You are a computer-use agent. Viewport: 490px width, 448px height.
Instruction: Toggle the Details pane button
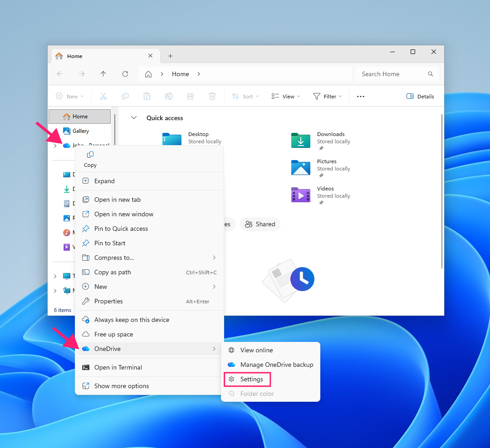420,97
